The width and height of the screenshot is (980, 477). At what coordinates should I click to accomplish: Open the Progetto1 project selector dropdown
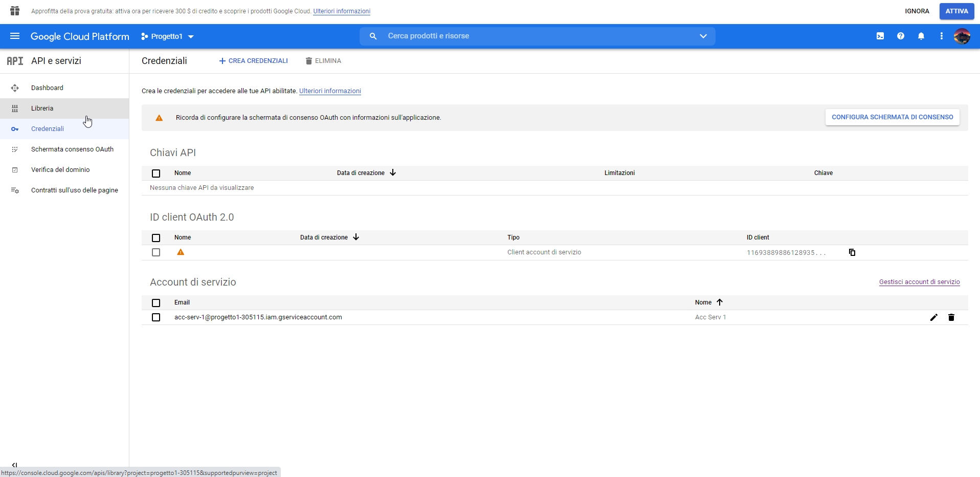click(168, 36)
